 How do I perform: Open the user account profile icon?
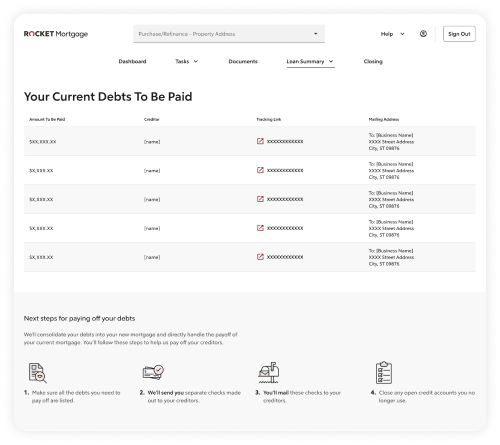pos(423,34)
